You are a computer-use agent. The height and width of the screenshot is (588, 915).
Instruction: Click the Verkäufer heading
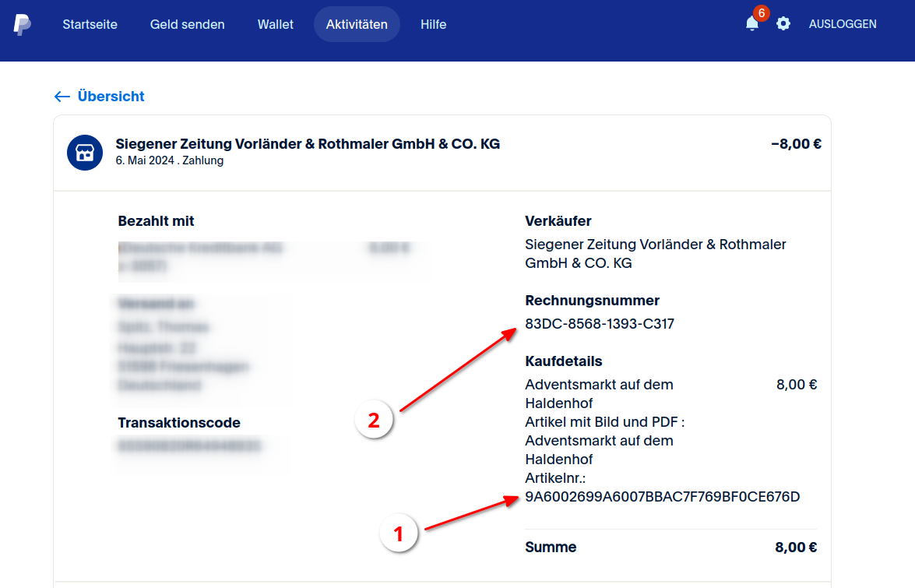tap(558, 221)
